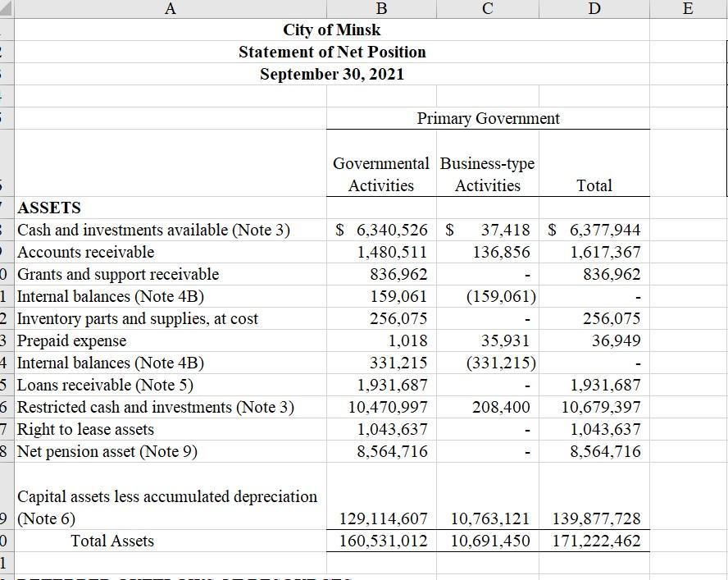Select column header B
This screenshot has height=580, width=728.
click(380, 8)
